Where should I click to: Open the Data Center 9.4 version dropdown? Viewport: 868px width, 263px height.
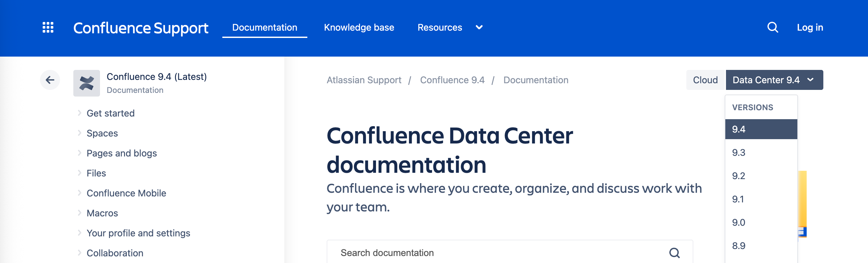[x=774, y=80]
